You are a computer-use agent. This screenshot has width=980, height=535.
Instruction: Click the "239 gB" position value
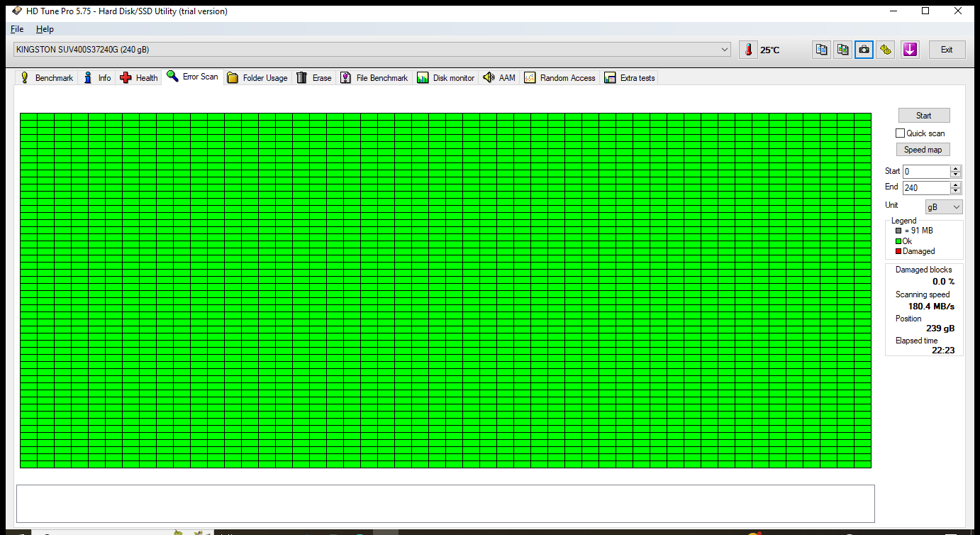(940, 329)
